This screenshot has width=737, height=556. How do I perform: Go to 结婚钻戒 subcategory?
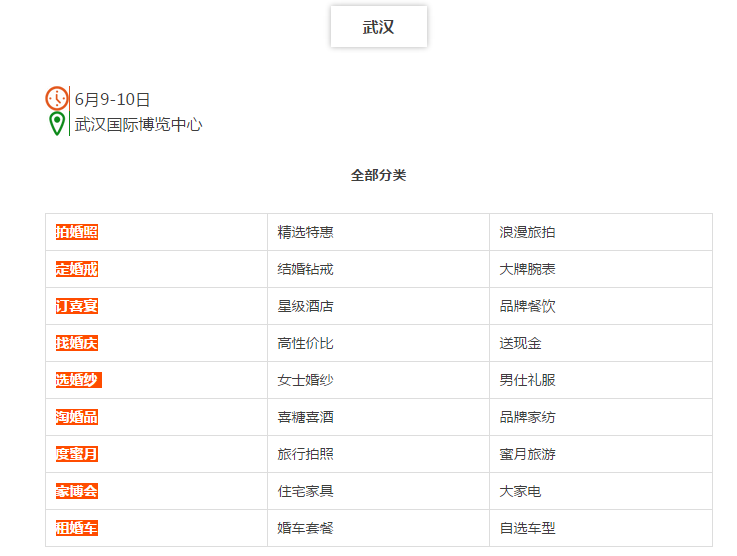[x=306, y=269]
